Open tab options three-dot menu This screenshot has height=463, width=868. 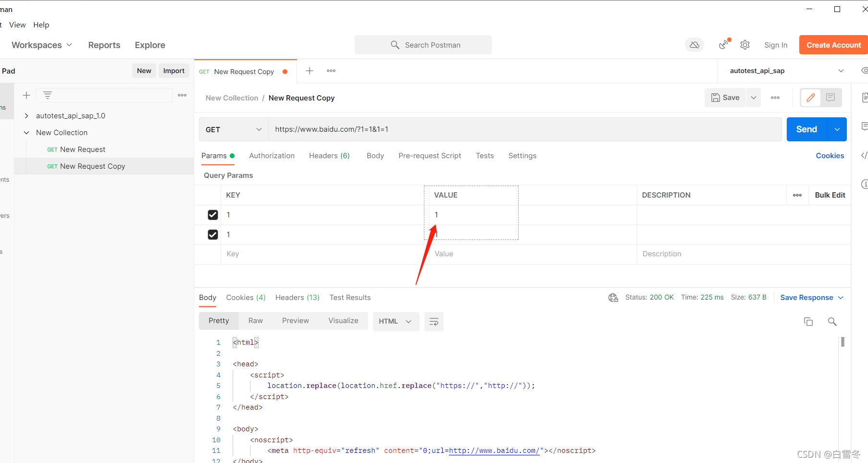pos(331,71)
